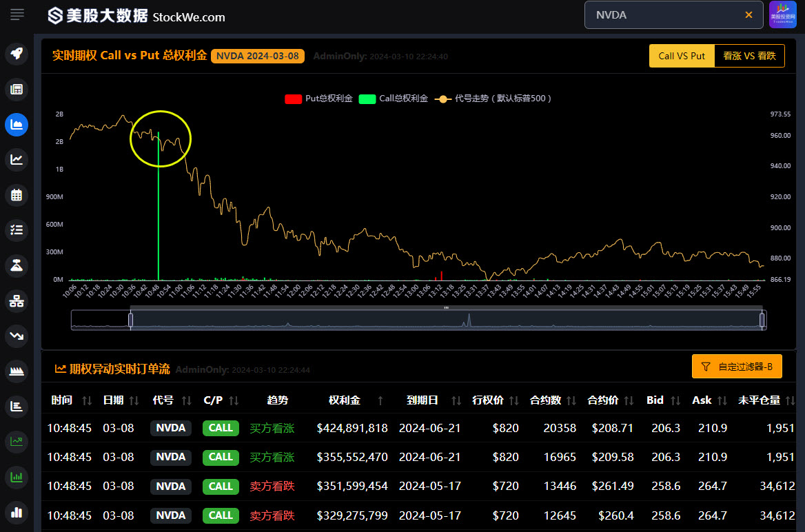This screenshot has width=805, height=532.
Task: Click the 趋势 column header
Action: pos(278,400)
